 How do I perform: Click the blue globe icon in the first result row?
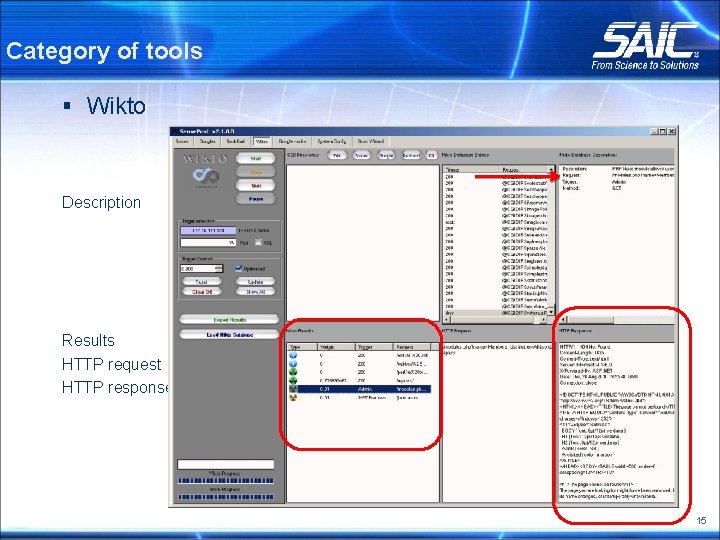point(293,355)
